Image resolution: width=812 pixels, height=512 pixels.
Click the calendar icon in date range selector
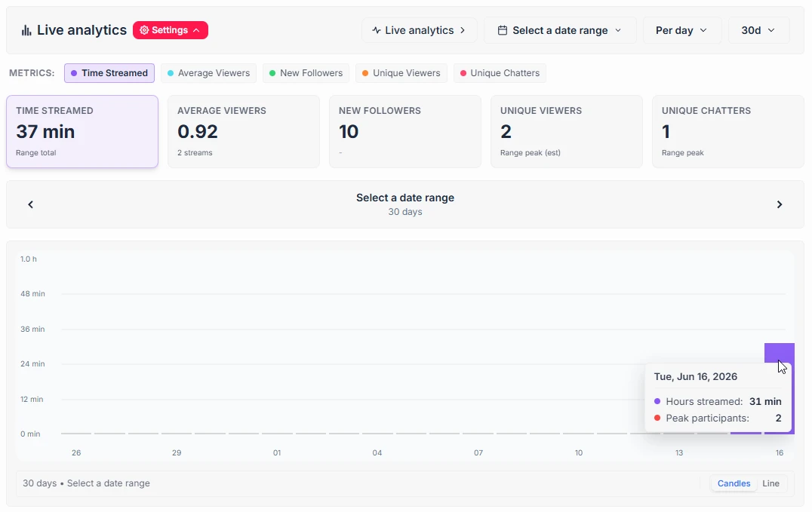pos(503,30)
